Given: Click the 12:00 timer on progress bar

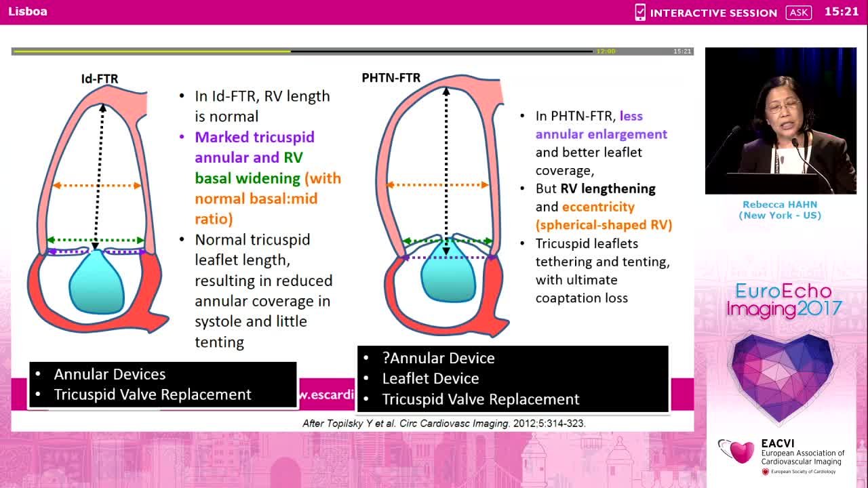Looking at the screenshot, I should click(x=606, y=52).
